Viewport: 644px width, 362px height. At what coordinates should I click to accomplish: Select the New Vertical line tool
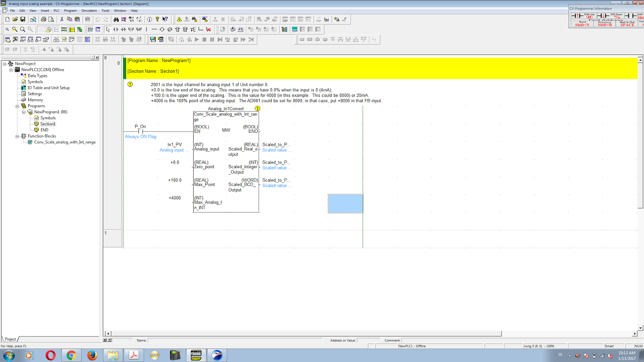(x=147, y=29)
